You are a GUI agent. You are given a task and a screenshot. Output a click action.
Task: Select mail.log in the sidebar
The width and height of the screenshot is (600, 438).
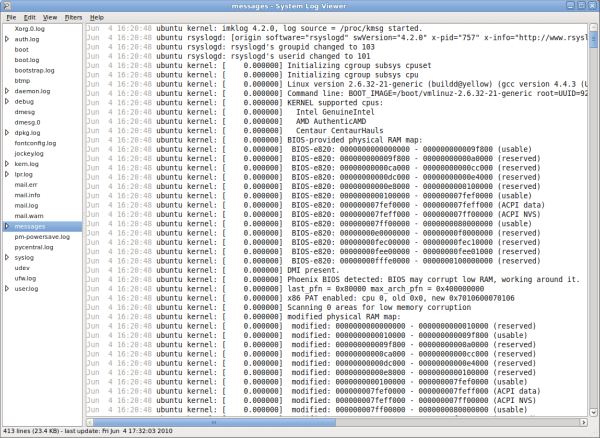tap(26, 205)
